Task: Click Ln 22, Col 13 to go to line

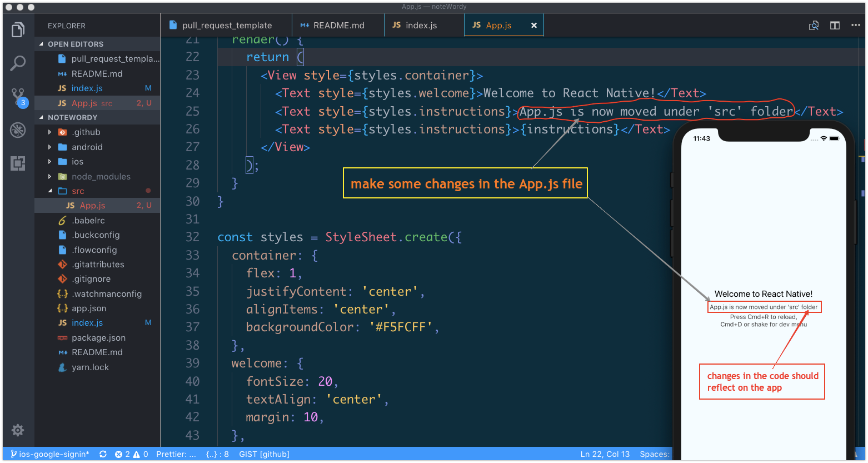Action: tap(605, 454)
